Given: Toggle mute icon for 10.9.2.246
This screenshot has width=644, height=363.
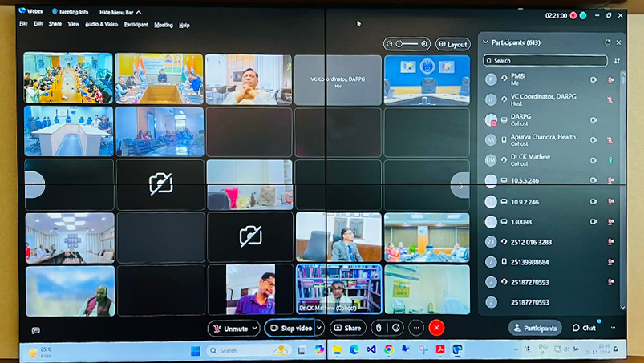Looking at the screenshot, I should (x=611, y=201).
